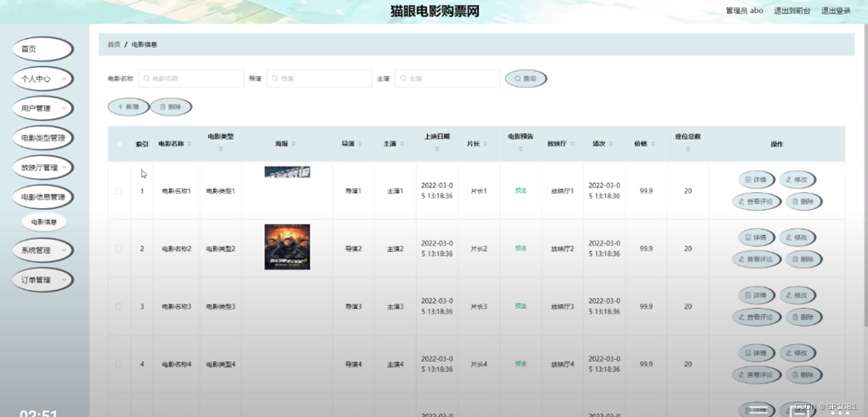Expand the 个人中心 sidebar menu
Image resolution: width=868 pixels, height=417 pixels.
click(x=43, y=79)
